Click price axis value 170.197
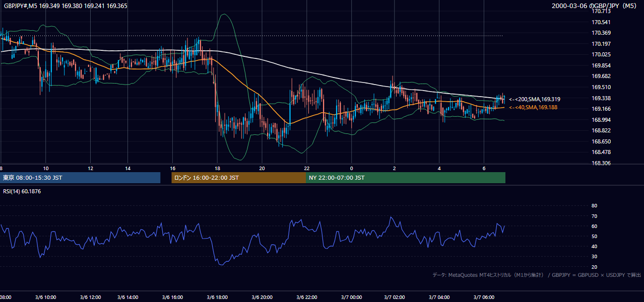 (x=601, y=44)
